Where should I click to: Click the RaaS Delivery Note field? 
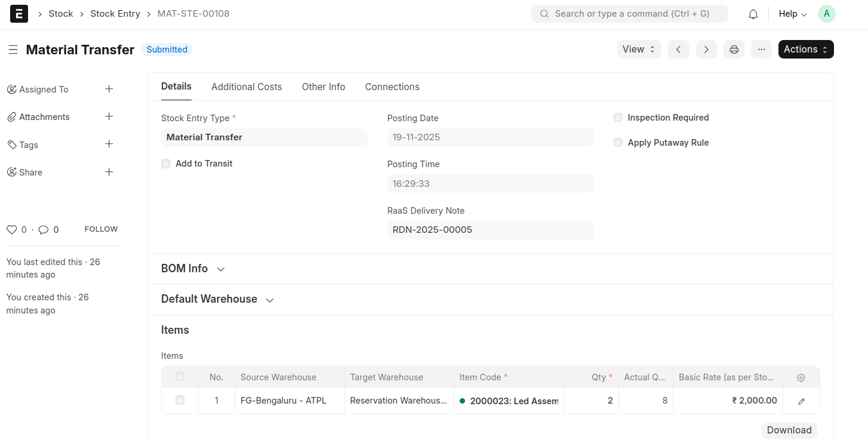coord(490,230)
